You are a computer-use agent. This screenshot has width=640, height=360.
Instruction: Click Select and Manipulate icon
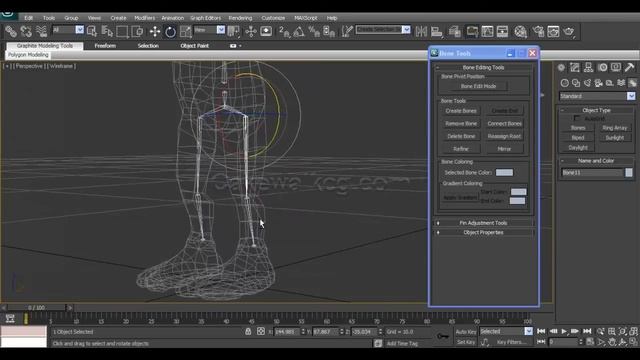(x=251, y=31)
